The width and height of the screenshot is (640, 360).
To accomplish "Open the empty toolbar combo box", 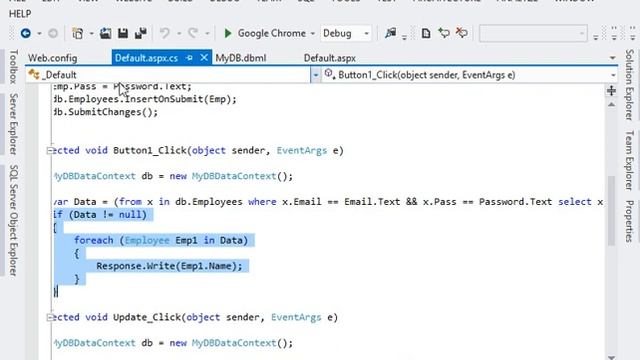I will pos(533,33).
